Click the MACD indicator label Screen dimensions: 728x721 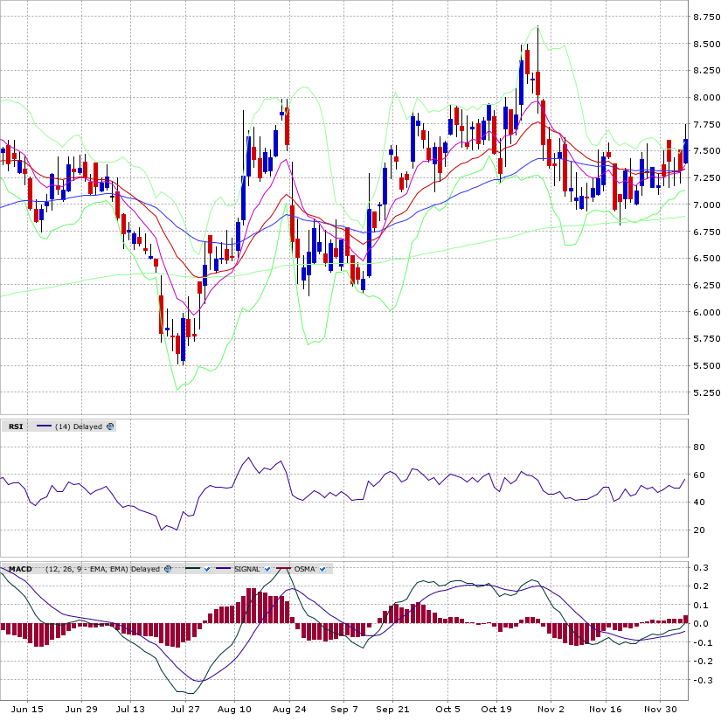(x=20, y=569)
